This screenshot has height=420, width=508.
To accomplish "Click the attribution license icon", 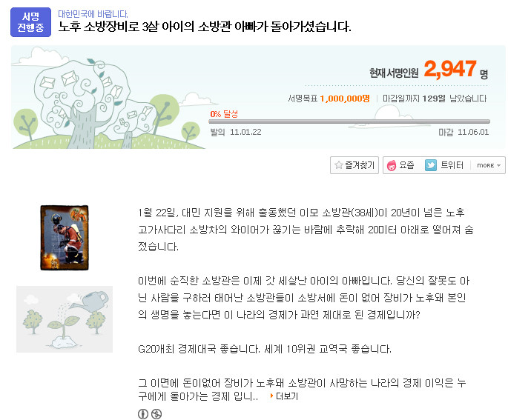I will (x=143, y=414).
